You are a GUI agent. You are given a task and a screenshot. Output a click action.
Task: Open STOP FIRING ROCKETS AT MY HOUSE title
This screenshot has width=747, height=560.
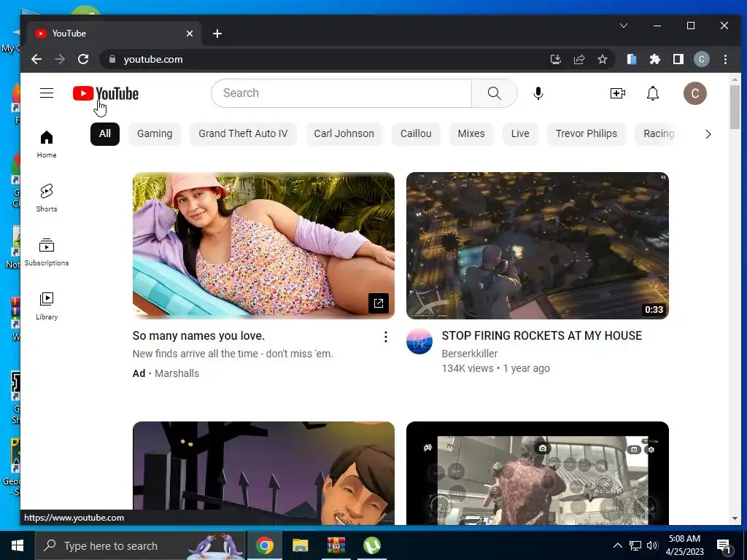tap(542, 335)
